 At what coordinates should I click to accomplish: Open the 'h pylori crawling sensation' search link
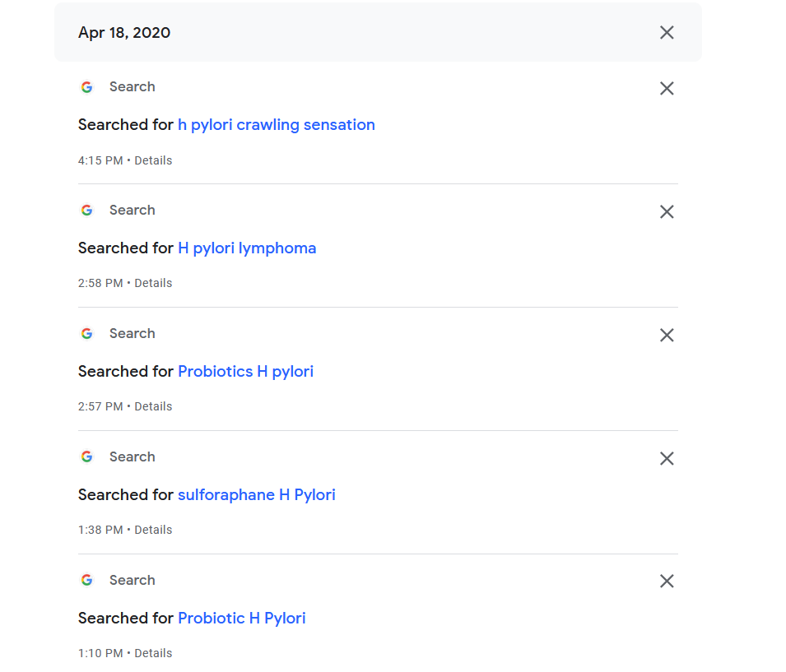(x=277, y=125)
